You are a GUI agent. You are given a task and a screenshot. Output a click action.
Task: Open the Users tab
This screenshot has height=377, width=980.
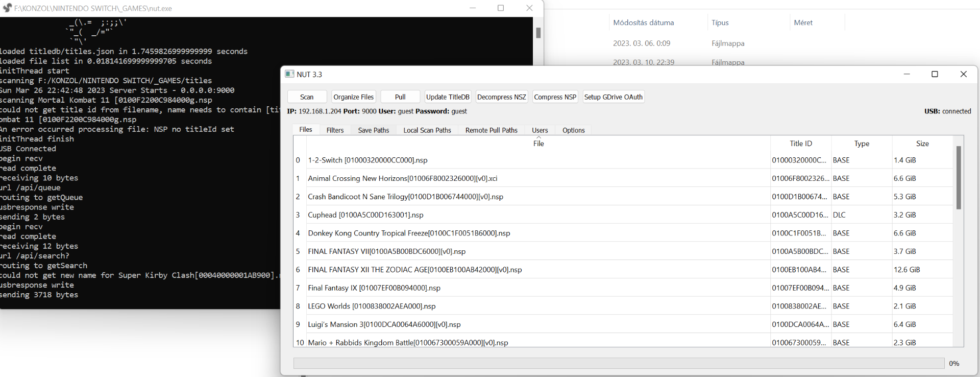(x=540, y=130)
